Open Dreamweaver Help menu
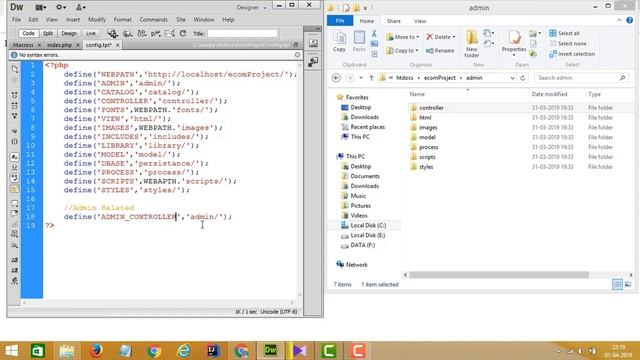 click(x=228, y=20)
